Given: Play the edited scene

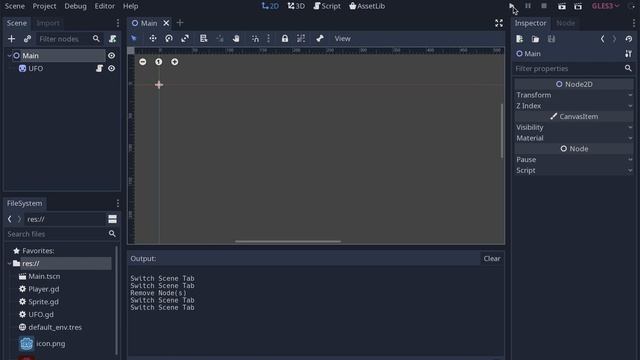Looking at the screenshot, I should coord(562,6).
